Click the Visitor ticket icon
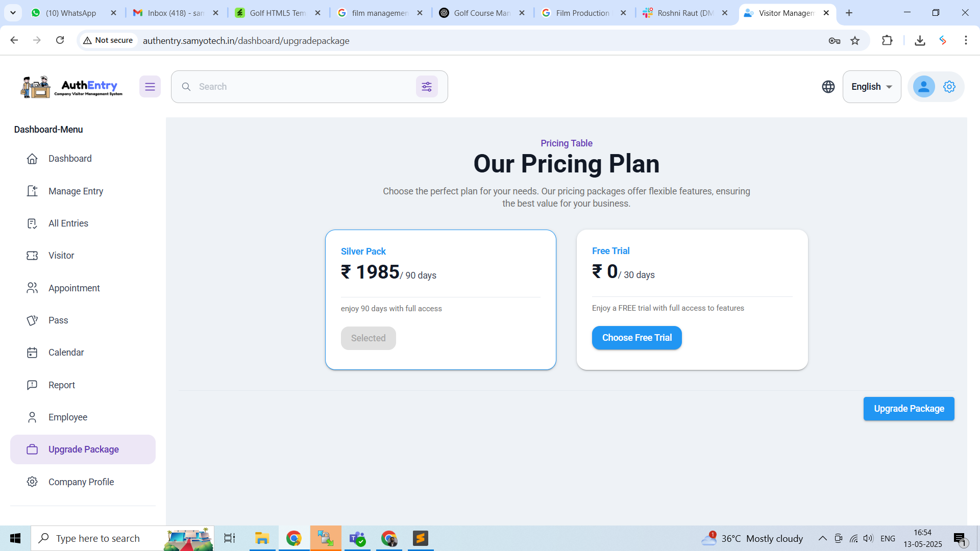Image resolution: width=980 pixels, height=551 pixels. click(x=32, y=256)
